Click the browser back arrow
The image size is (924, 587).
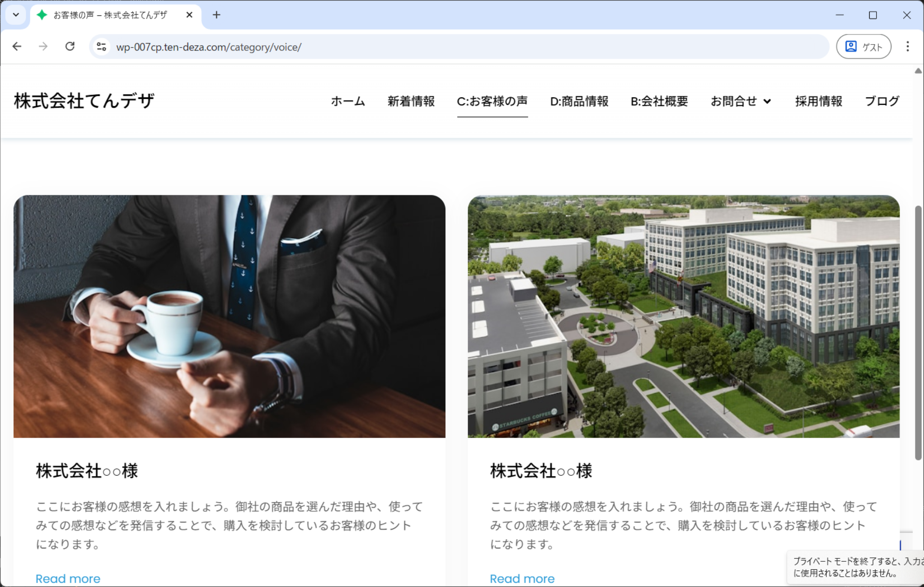pos(17,47)
